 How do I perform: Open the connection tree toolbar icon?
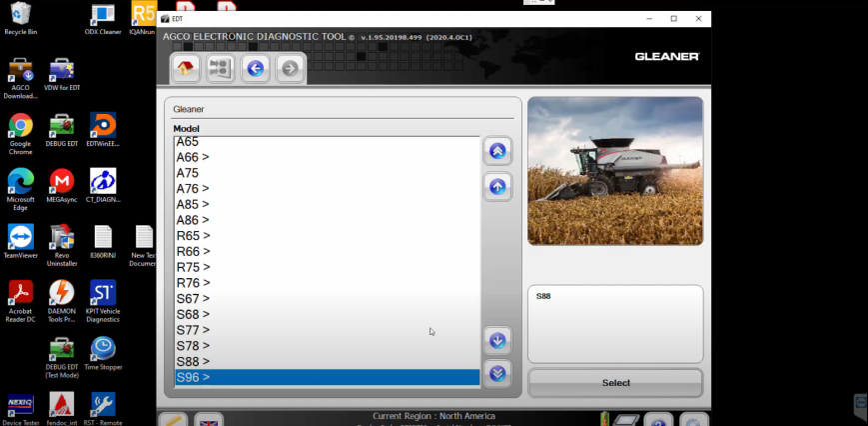(220, 68)
